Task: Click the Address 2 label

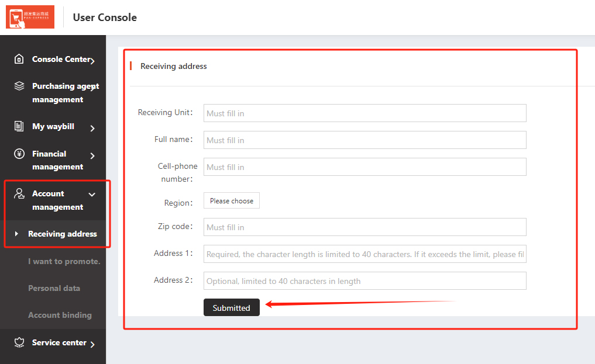Action: pyautogui.click(x=173, y=280)
